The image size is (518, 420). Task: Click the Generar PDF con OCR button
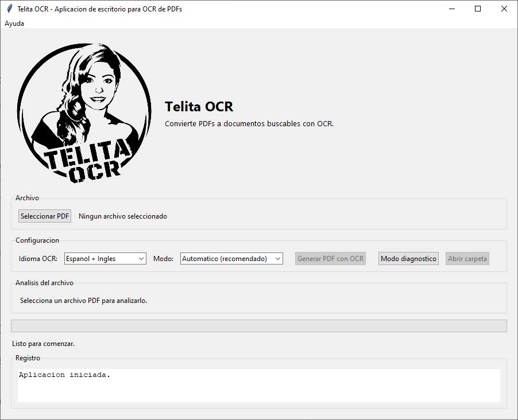tap(330, 259)
